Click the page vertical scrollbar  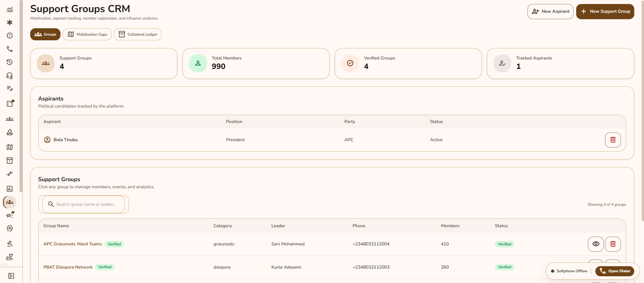[x=642, y=111]
